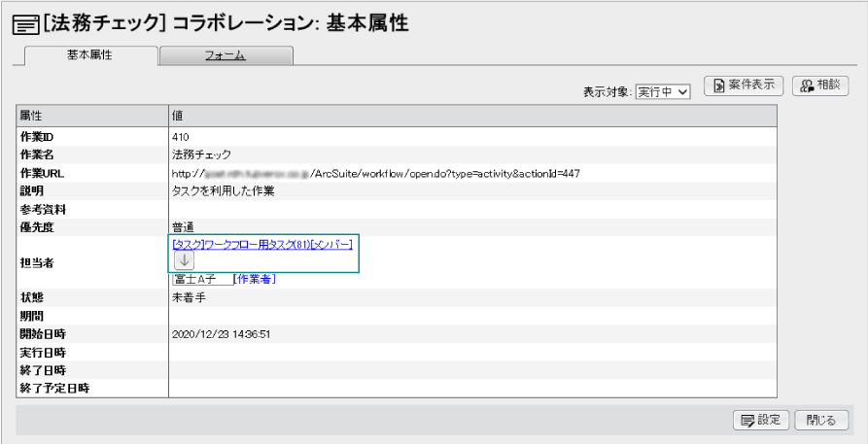The height and width of the screenshot is (444, 868).
Task: Click the [メンバー] link in 担当者 row
Action: (x=330, y=244)
